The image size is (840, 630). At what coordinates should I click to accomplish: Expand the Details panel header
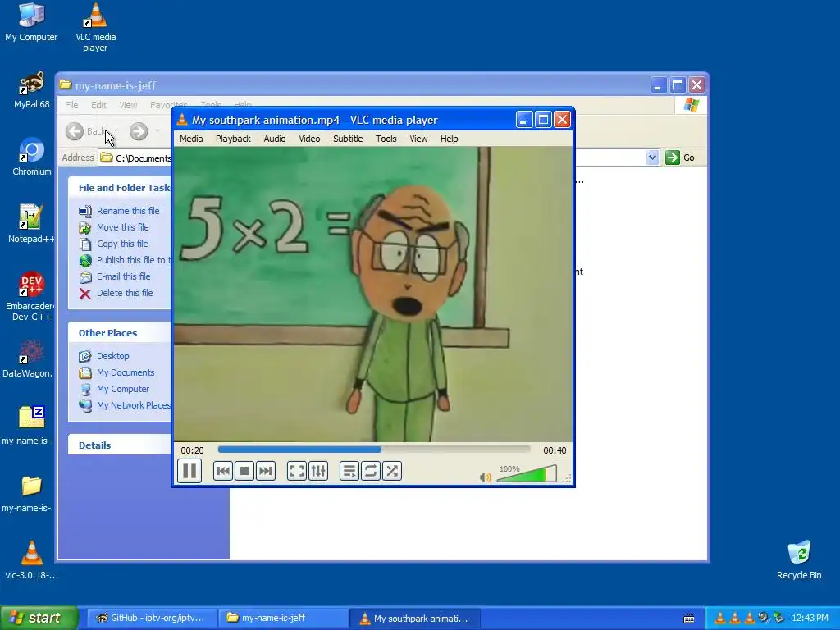click(x=120, y=445)
